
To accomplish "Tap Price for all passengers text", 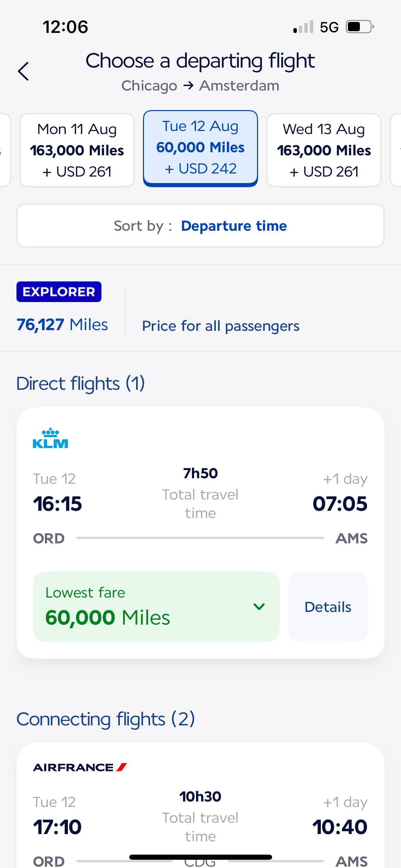I will tap(221, 326).
